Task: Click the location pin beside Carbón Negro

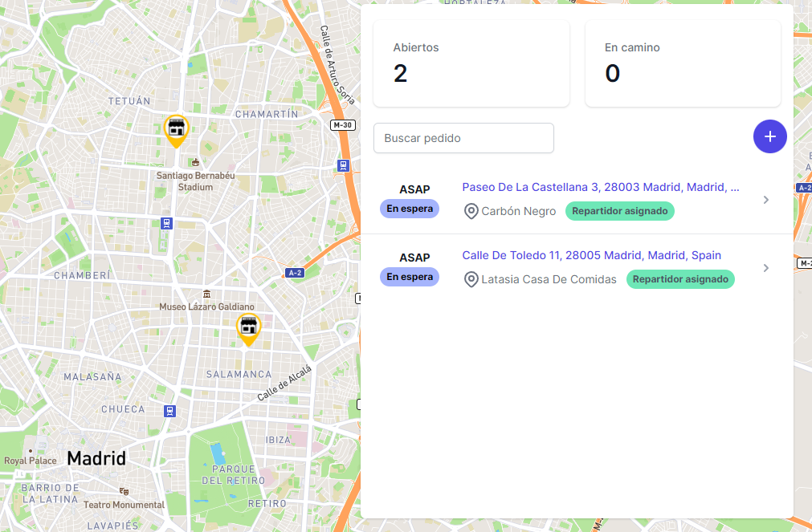Action: tap(471, 211)
